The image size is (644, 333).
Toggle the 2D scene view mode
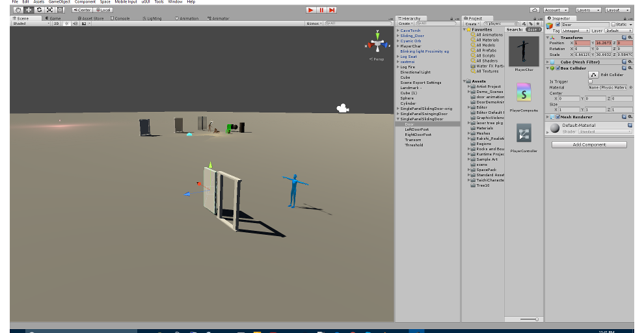(56, 23)
